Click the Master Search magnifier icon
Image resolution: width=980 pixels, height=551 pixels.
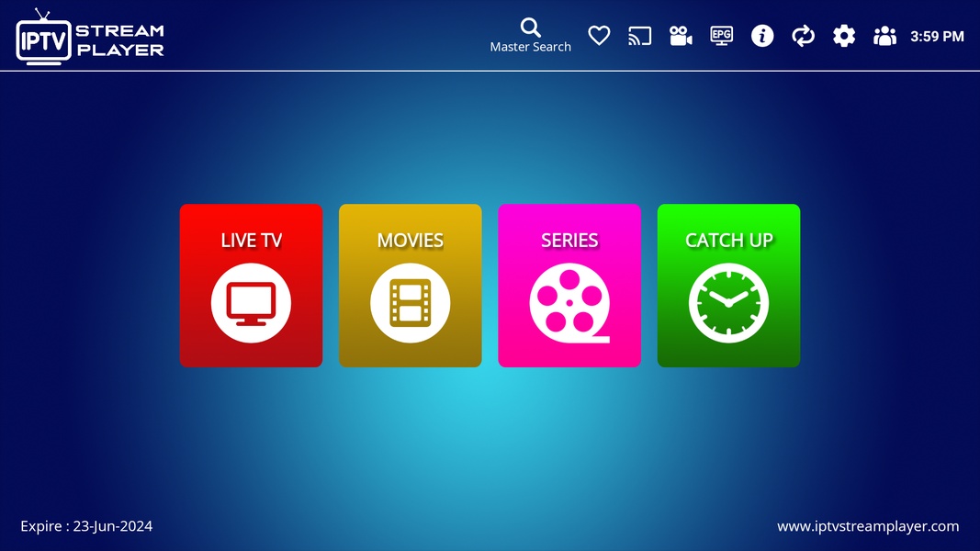click(x=530, y=27)
